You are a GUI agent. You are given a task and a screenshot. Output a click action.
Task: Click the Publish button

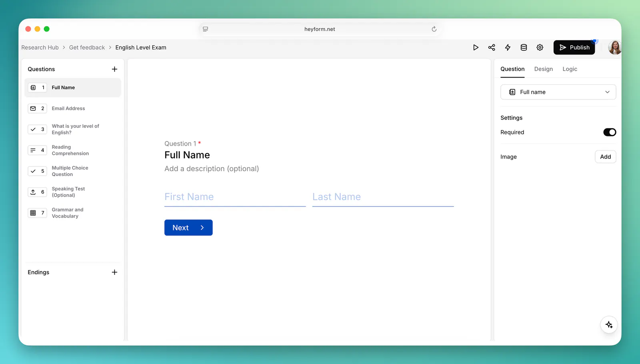pos(574,48)
